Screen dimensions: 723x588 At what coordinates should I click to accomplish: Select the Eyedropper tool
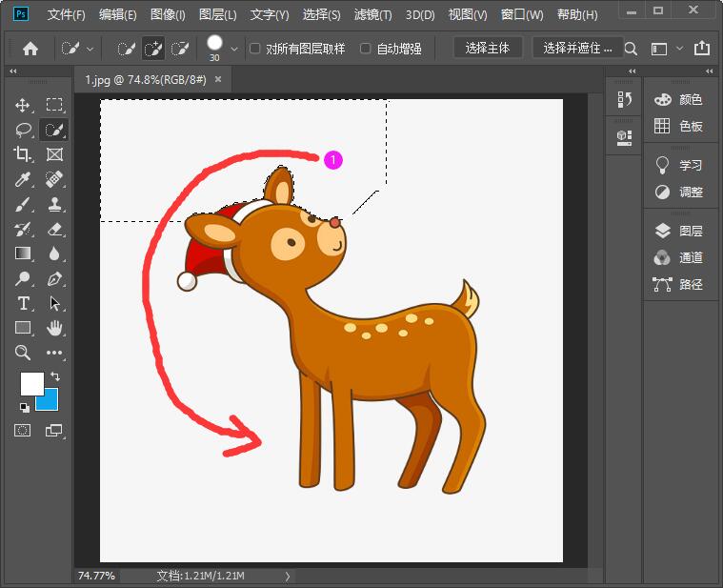coord(23,179)
